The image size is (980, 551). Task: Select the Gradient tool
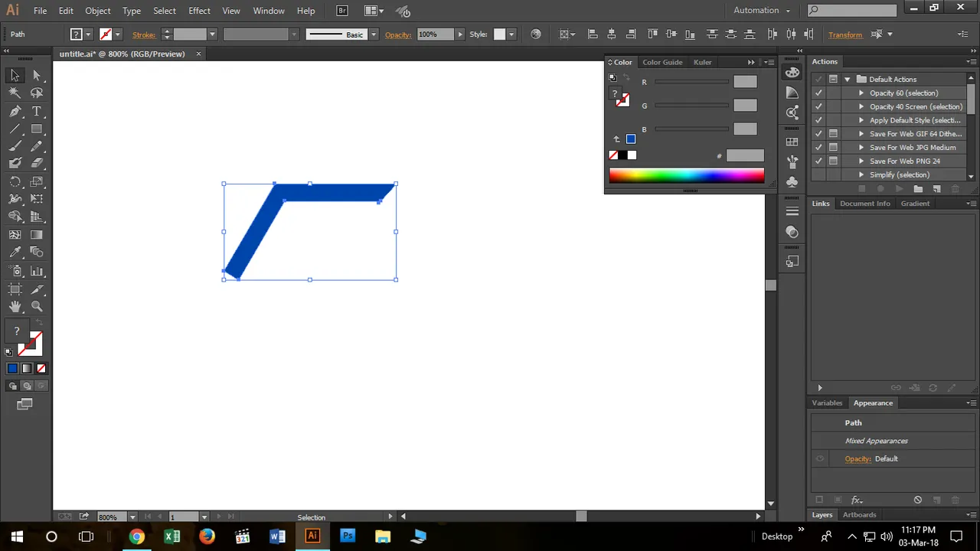[36, 235]
